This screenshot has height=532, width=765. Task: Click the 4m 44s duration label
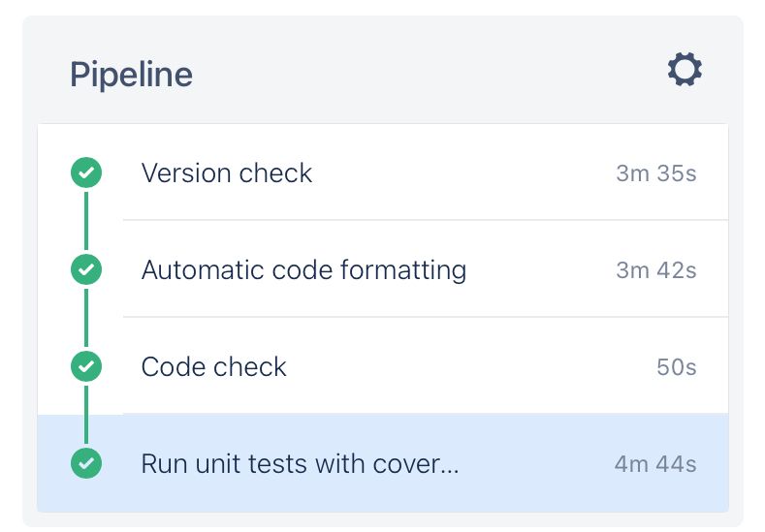[x=655, y=464]
